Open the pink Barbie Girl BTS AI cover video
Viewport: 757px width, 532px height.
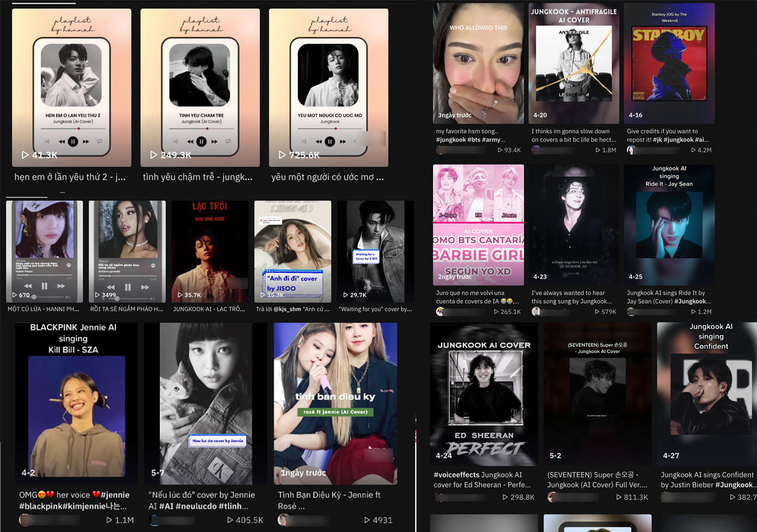click(x=478, y=225)
